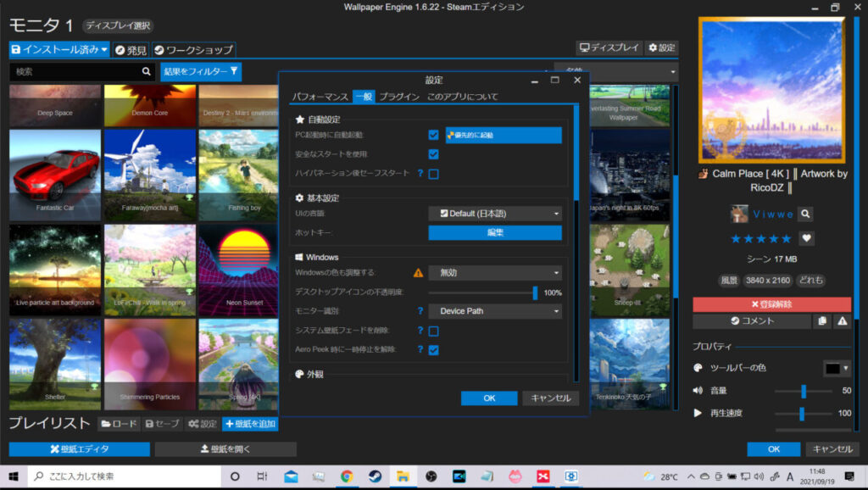Click the 音量 slider
Image resolution: width=868 pixels, height=490 pixels.
804,391
